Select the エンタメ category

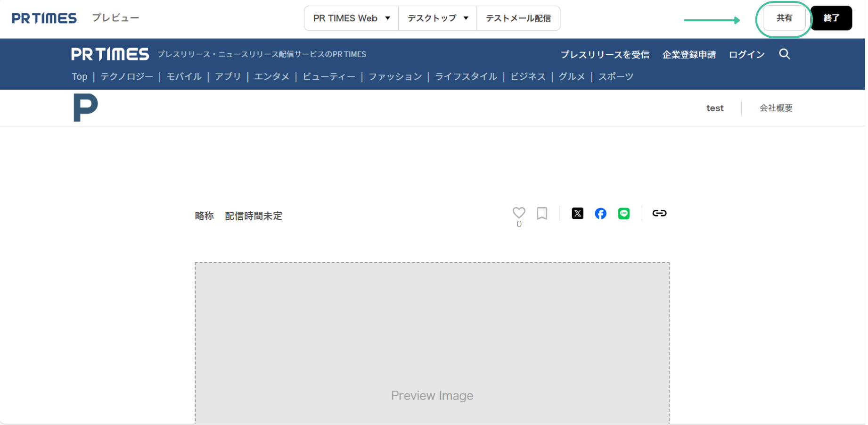[271, 76]
